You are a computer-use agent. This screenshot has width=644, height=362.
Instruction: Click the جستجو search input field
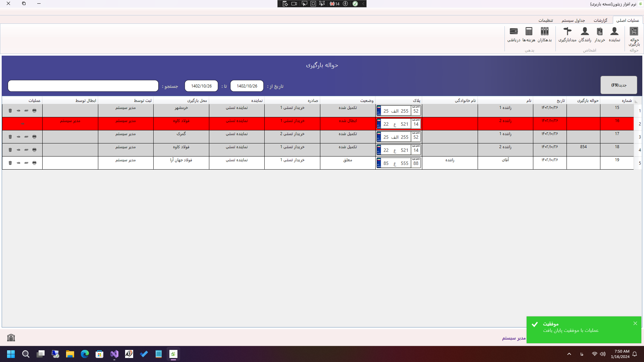(83, 86)
